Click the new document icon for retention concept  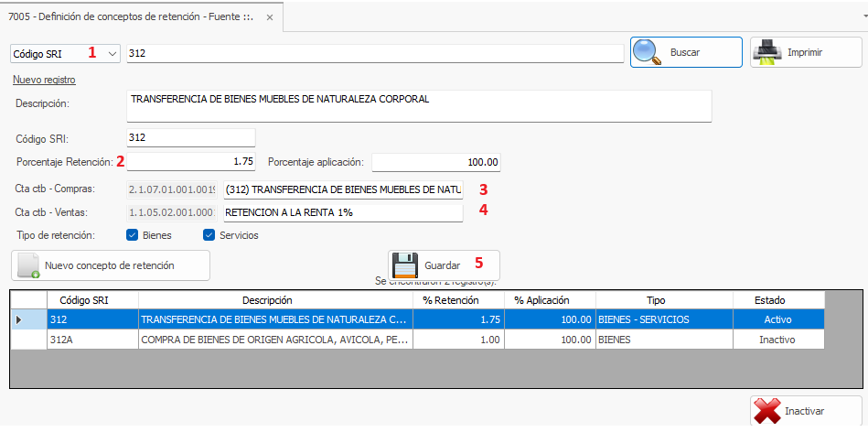[x=29, y=265]
